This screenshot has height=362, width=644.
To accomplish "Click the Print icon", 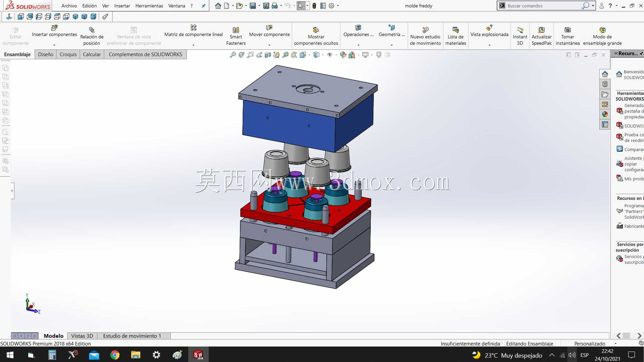I will coord(275,6).
